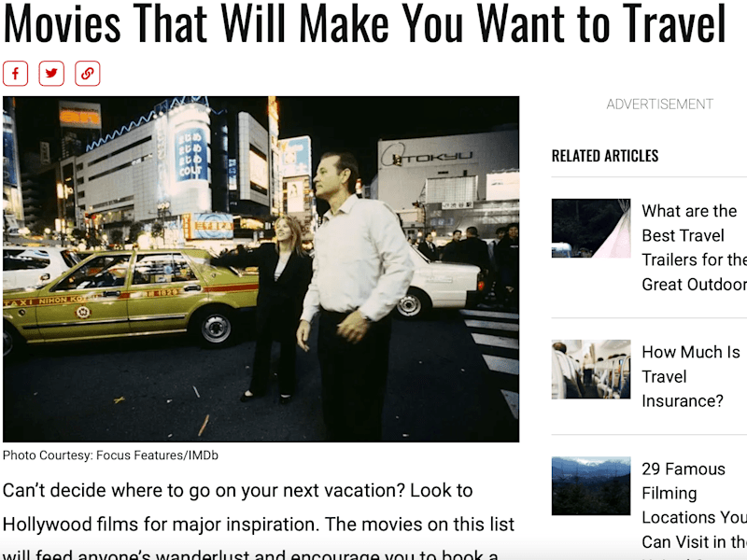The width and height of the screenshot is (747, 560).
Task: Open 'How Much Is Travel Insurance?' link
Action: [691, 376]
